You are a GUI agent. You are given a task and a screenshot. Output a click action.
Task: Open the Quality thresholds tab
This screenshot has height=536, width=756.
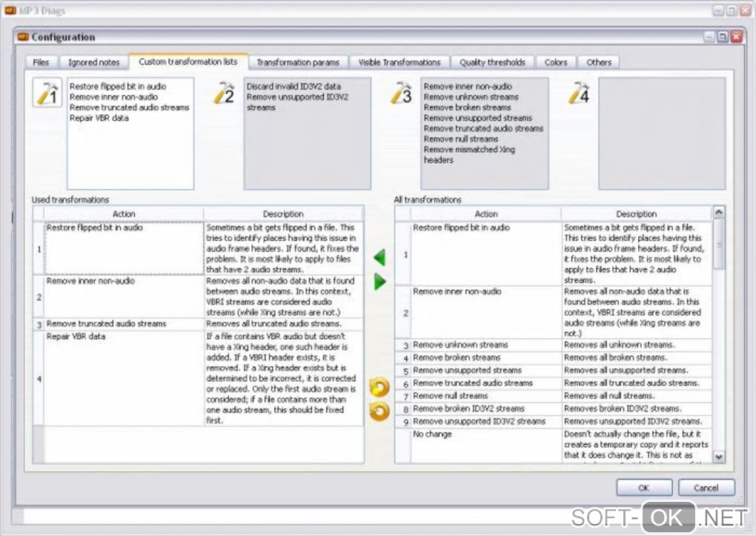492,62
